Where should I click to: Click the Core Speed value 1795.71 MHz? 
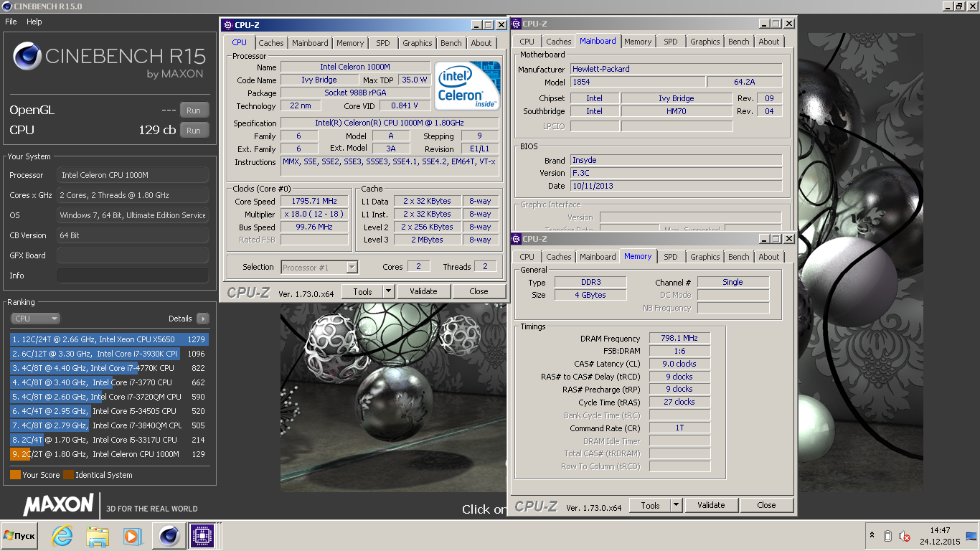tap(314, 202)
